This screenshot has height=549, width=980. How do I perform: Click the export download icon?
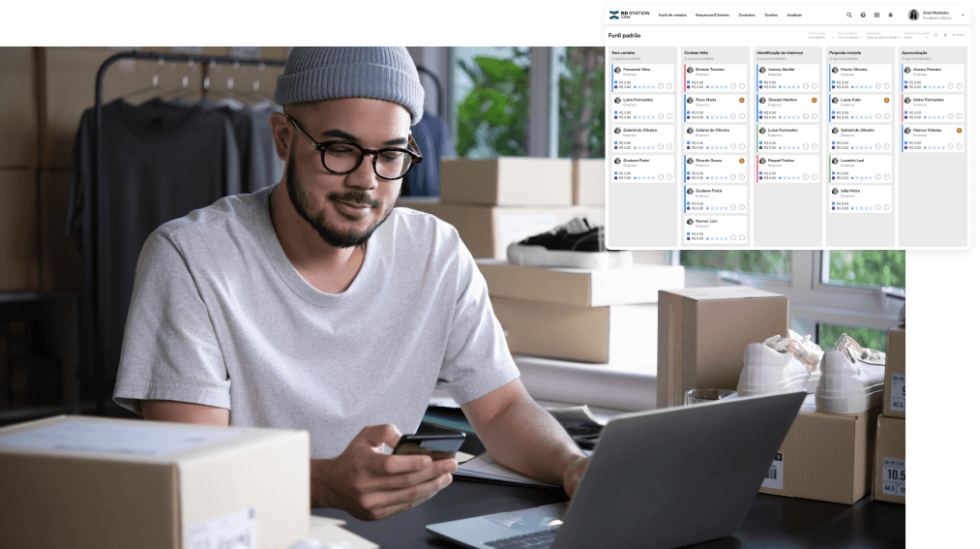click(x=945, y=35)
